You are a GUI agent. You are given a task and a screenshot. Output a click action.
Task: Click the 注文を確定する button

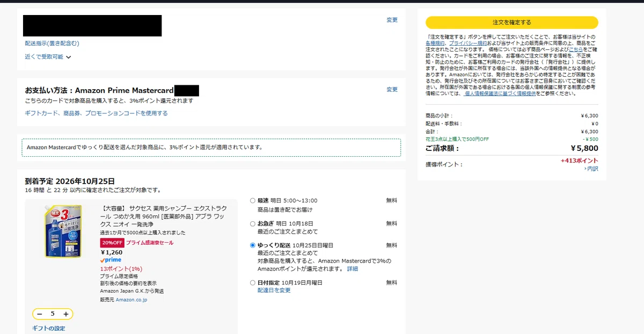coord(511,22)
